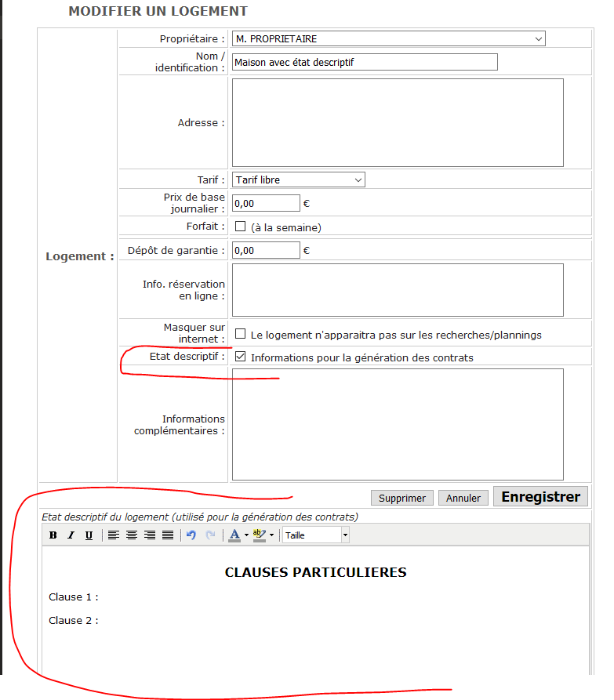Image resolution: width=614 pixels, height=700 pixels.
Task: Check the Masquer sur internet checkbox
Action: (x=240, y=333)
